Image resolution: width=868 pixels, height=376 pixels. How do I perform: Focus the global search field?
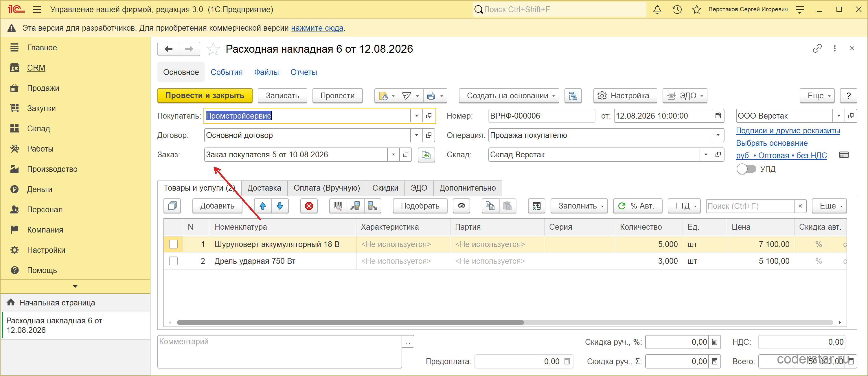[559, 10]
